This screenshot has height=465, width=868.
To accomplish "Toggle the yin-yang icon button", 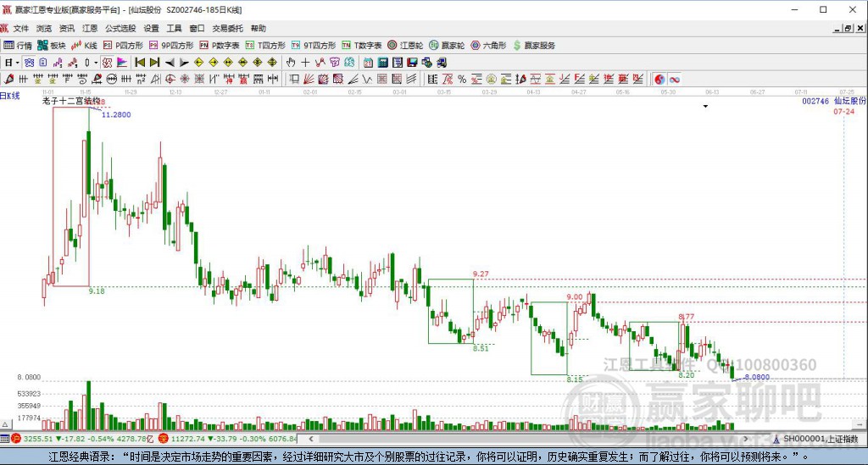I will tap(659, 79).
